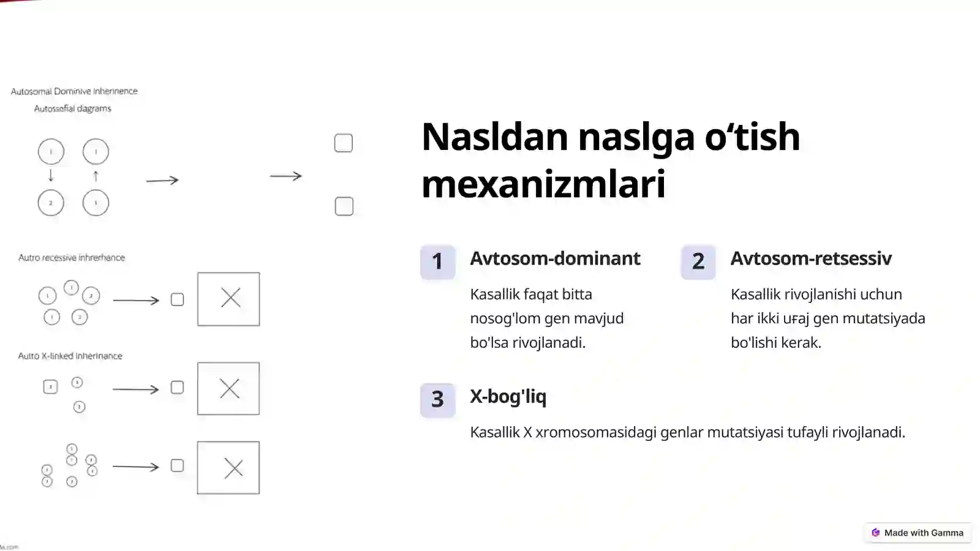Select the number 1 badge
This screenshot has width=980, height=551.
437,261
